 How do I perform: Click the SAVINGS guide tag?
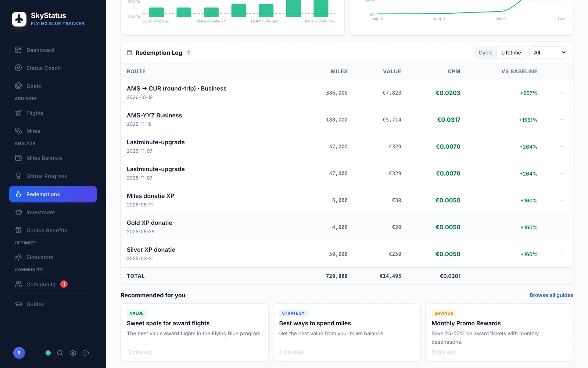[x=444, y=313]
